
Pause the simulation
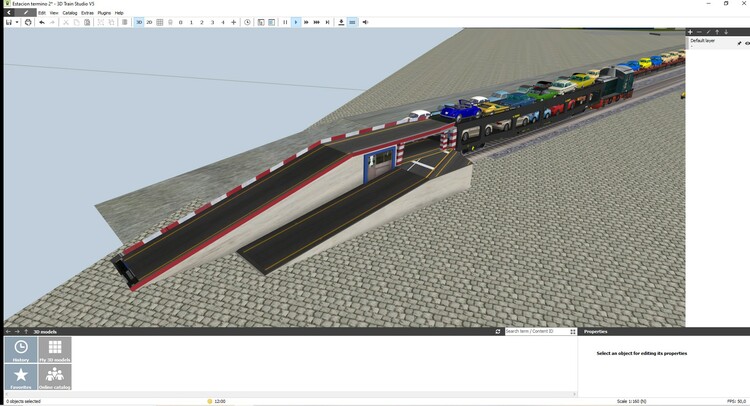coord(285,22)
